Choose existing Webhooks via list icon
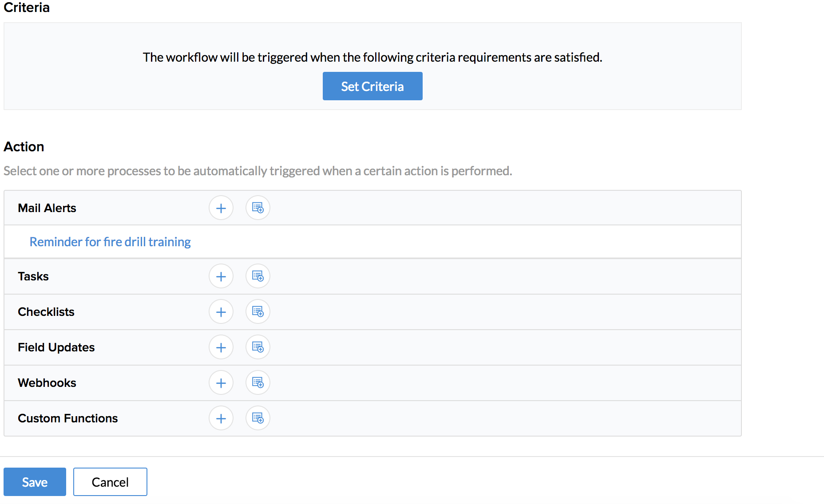 point(258,383)
